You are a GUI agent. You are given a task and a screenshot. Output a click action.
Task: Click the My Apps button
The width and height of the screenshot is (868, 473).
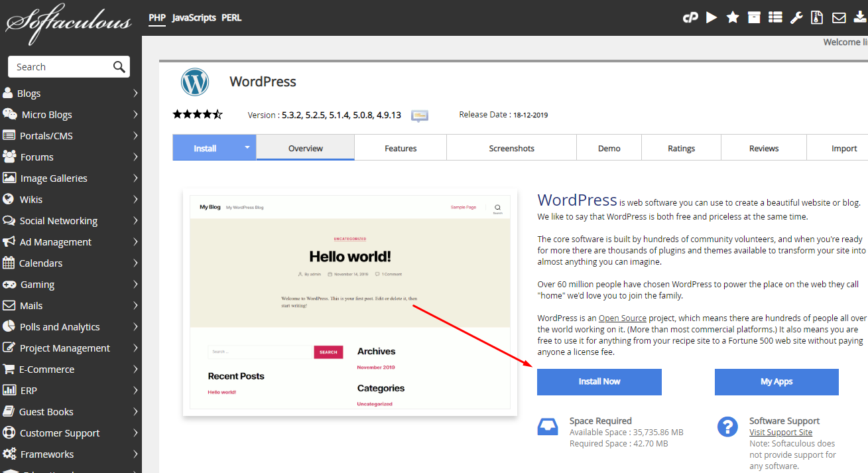tap(776, 381)
